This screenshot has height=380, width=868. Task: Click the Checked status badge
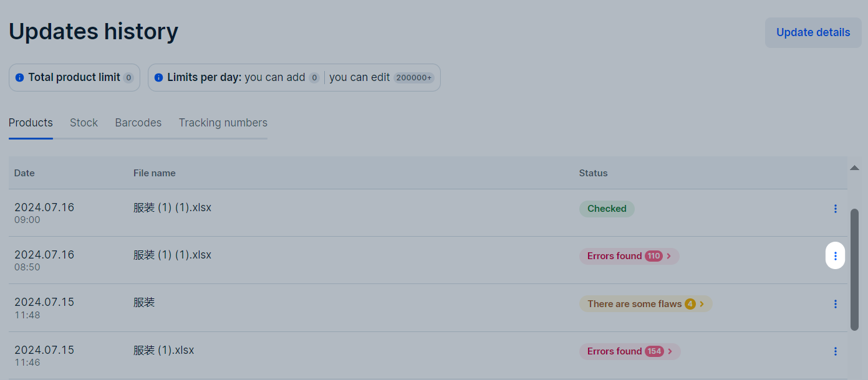click(607, 209)
